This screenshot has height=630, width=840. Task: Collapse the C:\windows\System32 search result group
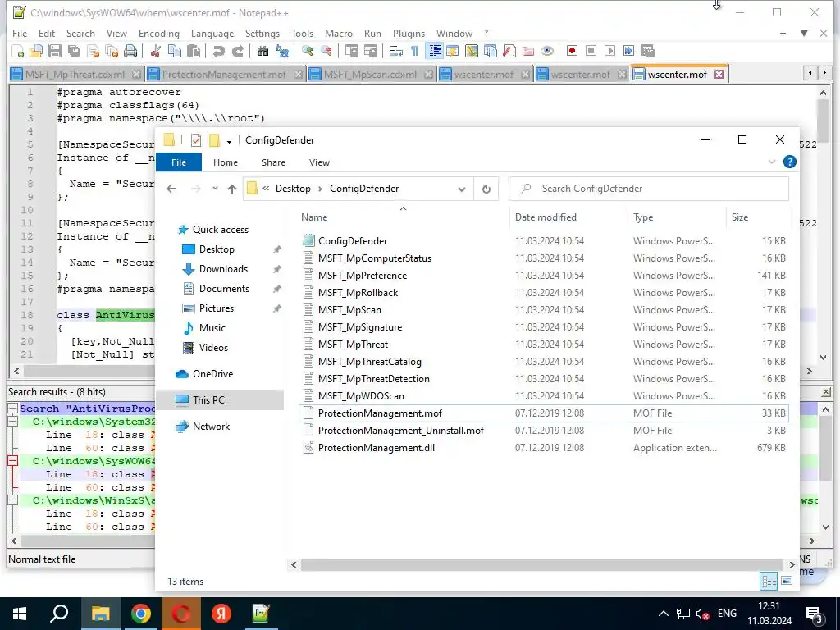click(12, 422)
